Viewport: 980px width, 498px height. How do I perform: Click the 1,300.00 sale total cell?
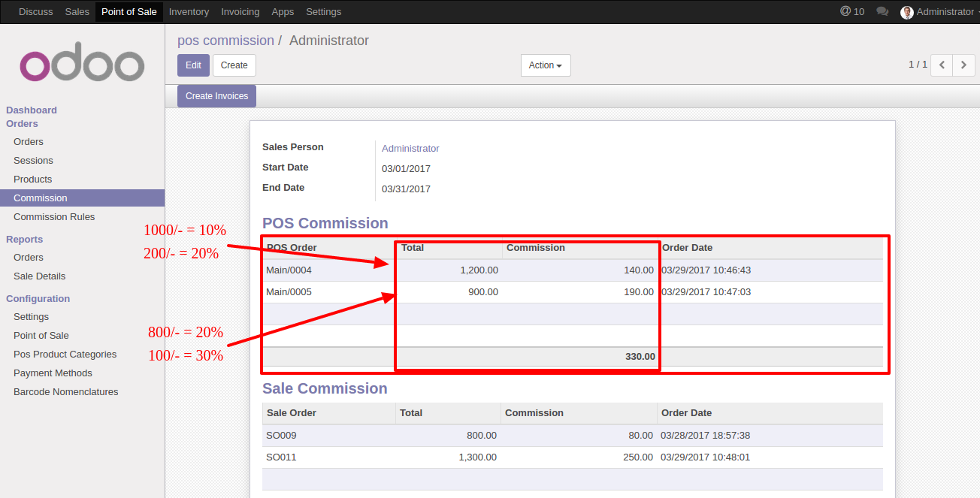(478, 457)
